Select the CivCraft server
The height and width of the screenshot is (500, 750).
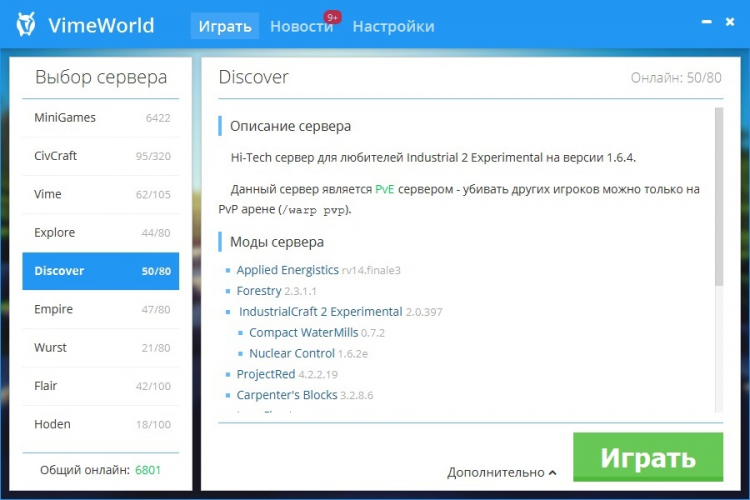click(100, 156)
